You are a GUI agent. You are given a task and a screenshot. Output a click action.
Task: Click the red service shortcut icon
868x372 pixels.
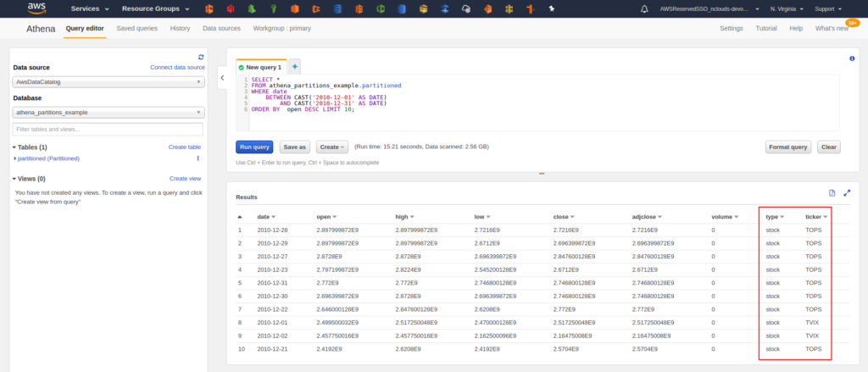tap(231, 8)
